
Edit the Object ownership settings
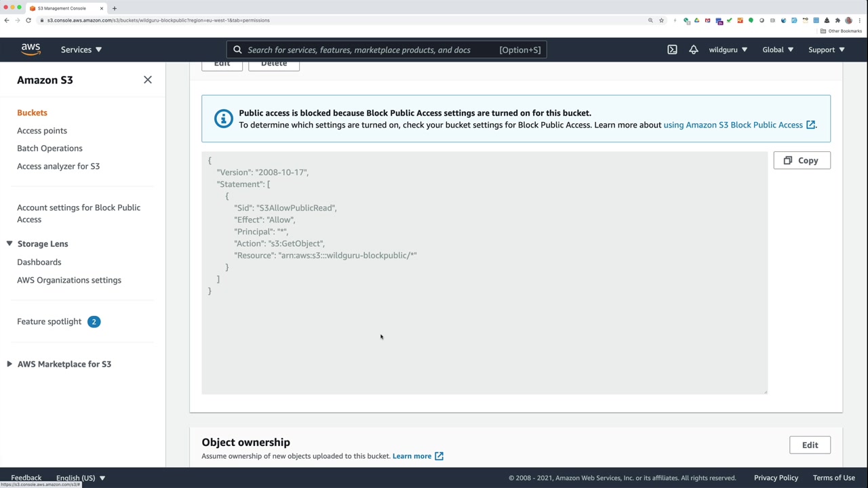click(x=810, y=445)
